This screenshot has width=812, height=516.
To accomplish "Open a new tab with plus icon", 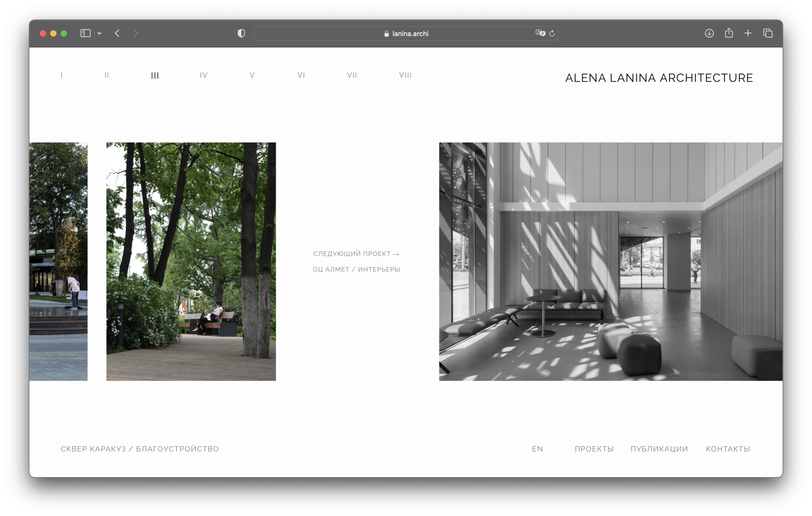I will [x=748, y=33].
